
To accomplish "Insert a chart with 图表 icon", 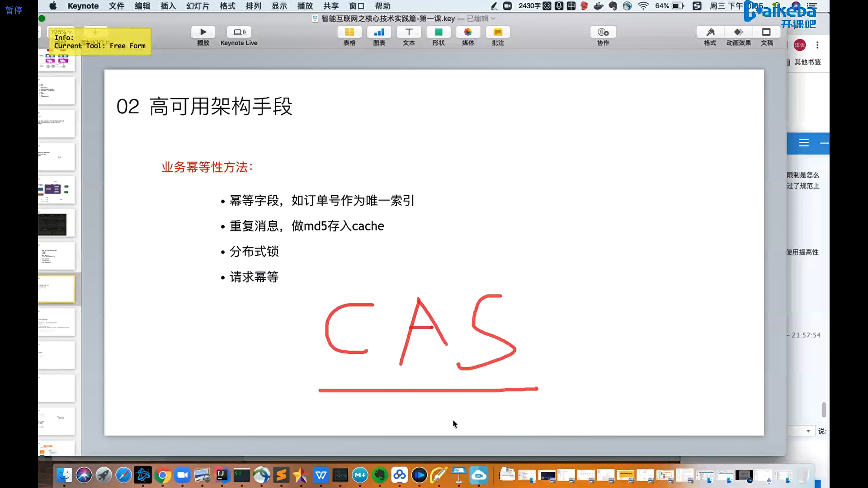I will [379, 33].
